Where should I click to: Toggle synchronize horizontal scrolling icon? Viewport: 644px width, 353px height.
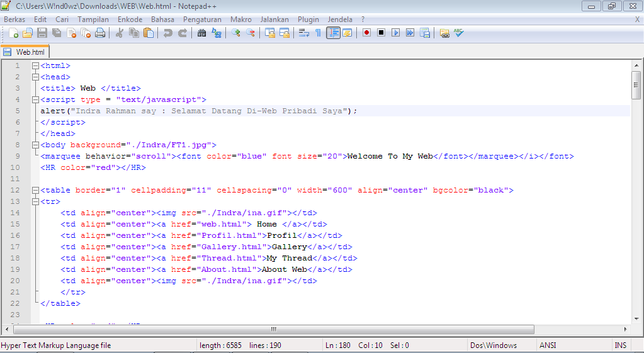click(284, 33)
